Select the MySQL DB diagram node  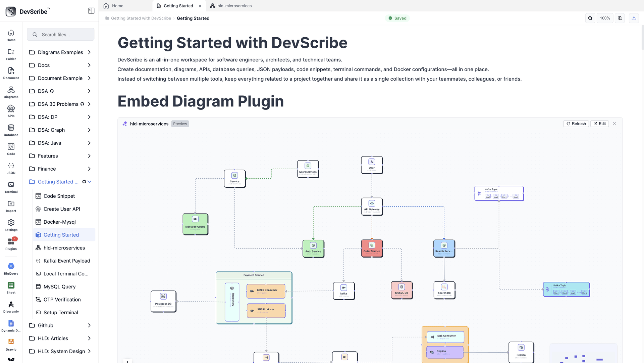(401, 290)
